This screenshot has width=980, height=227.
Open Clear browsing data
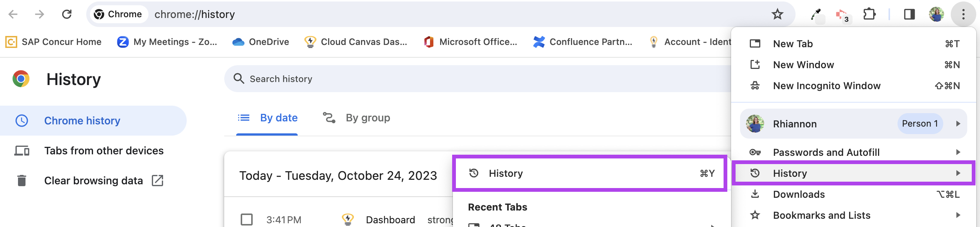93,181
